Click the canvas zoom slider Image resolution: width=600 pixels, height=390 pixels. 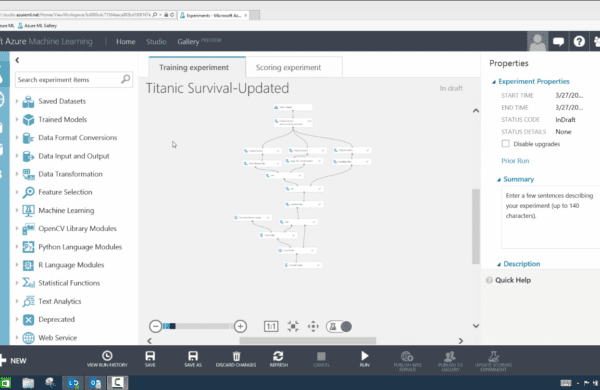pyautogui.click(x=198, y=326)
